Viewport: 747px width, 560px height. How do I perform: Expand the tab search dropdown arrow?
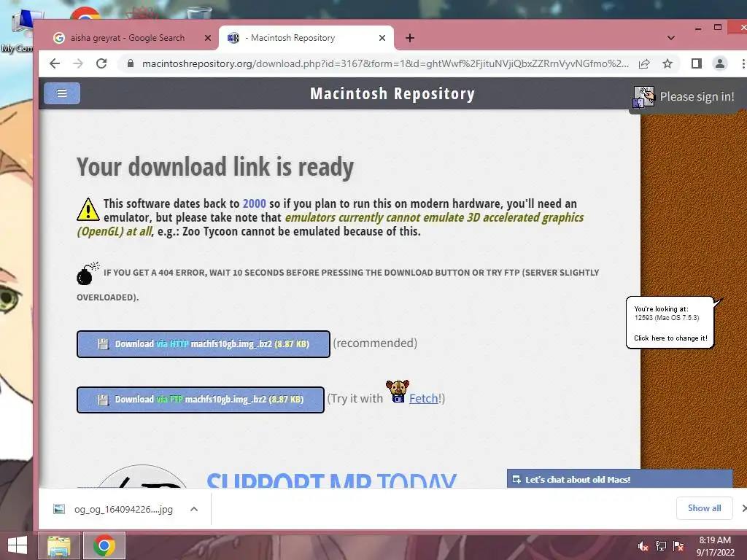(x=671, y=38)
